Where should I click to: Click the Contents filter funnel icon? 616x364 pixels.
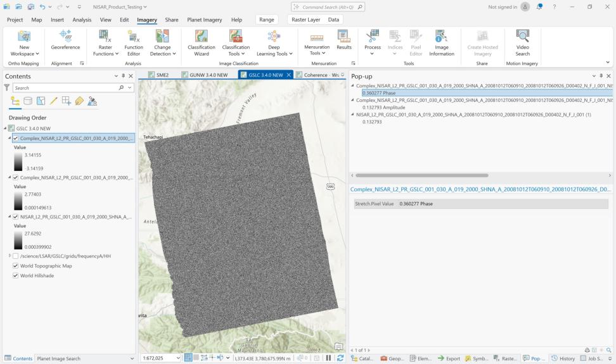click(x=7, y=87)
